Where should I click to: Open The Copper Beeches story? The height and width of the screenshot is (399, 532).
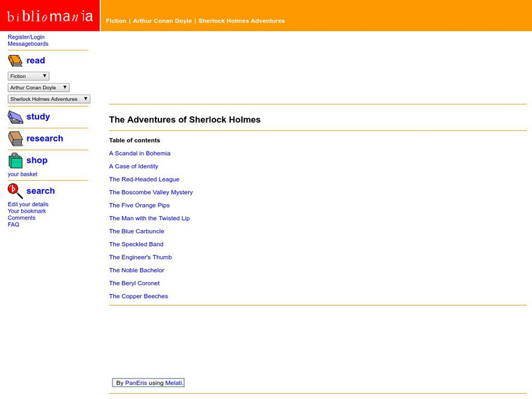[138, 297]
